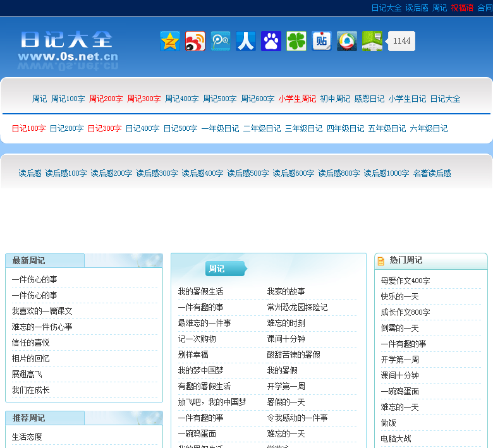
Task: Open 信任的喜悦 article
Action: [x=30, y=342]
